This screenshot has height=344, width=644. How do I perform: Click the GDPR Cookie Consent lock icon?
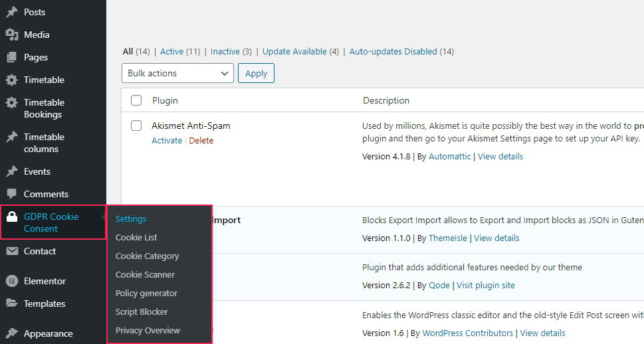pyautogui.click(x=12, y=216)
